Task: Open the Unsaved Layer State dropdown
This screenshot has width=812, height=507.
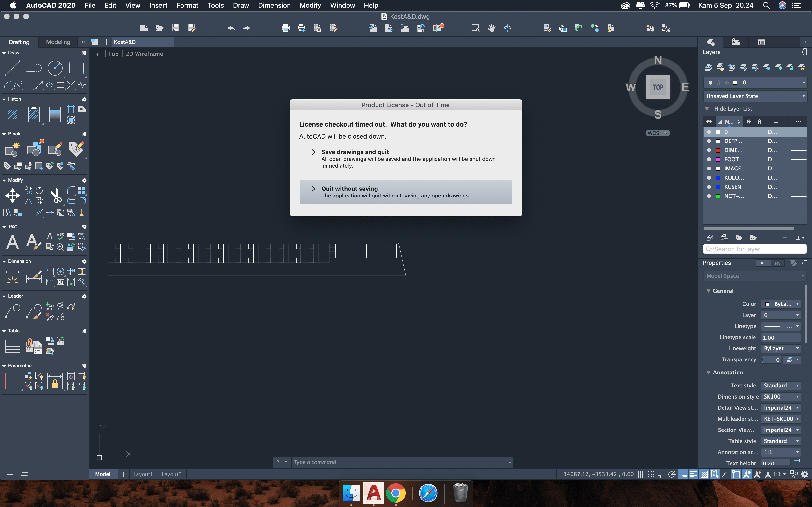Action: pyautogui.click(x=755, y=96)
